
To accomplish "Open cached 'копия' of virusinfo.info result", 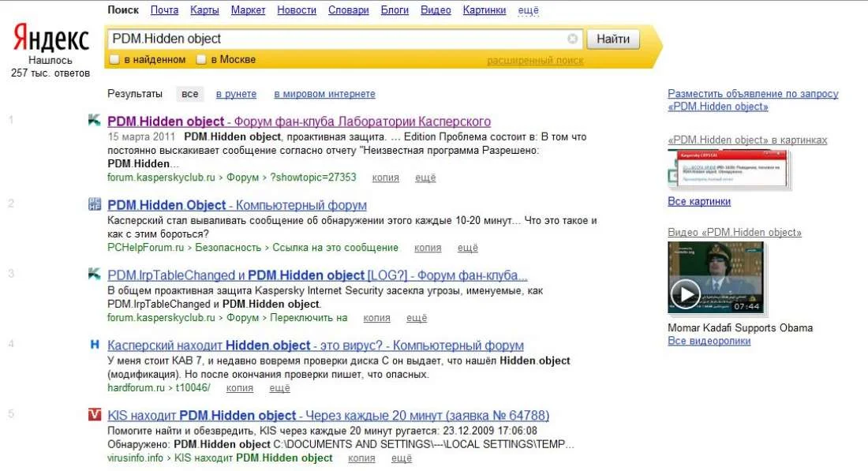I will (361, 458).
